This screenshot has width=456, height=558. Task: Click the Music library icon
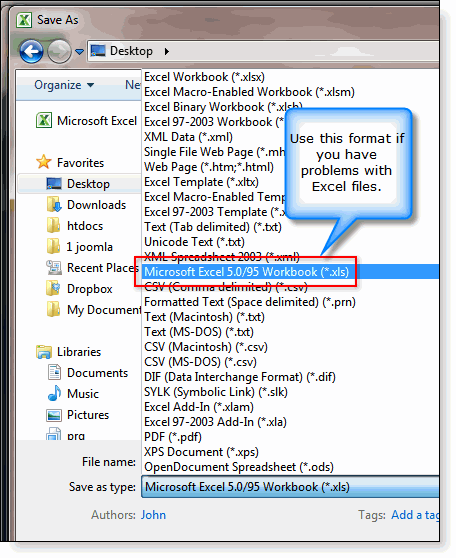[x=54, y=393]
